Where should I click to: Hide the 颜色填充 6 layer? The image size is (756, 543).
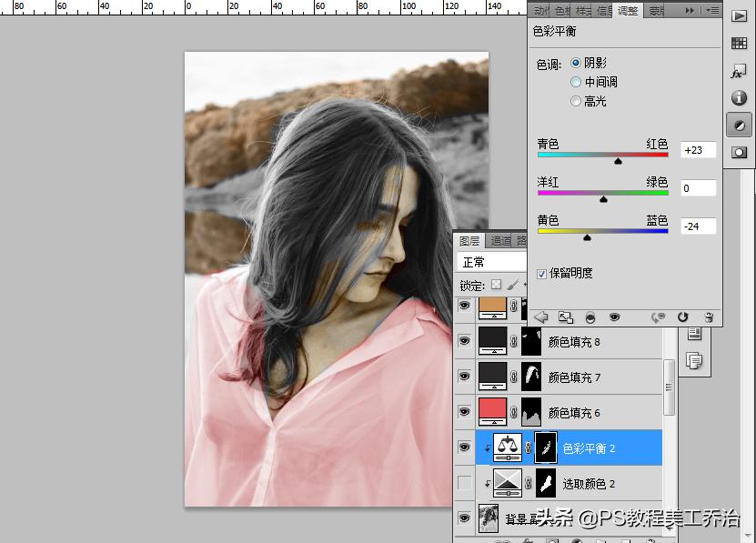[465, 411]
